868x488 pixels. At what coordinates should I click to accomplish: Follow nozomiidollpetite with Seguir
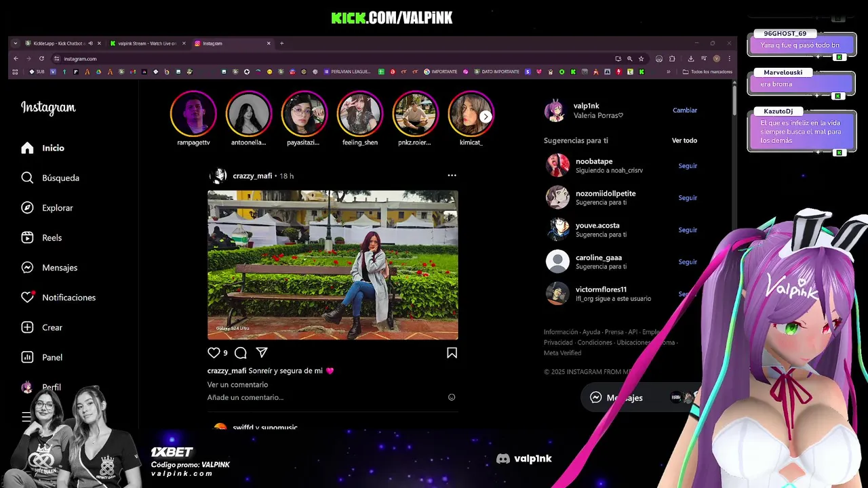(x=688, y=197)
